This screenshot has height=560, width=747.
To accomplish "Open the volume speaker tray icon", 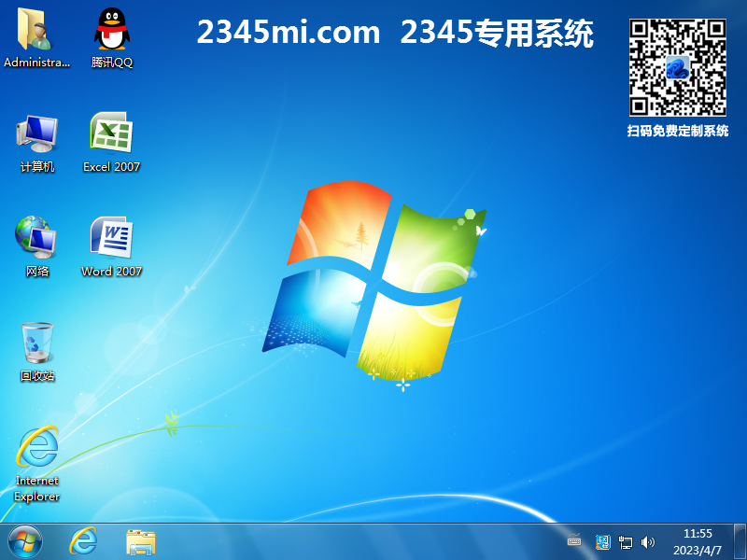I will pyautogui.click(x=647, y=542).
